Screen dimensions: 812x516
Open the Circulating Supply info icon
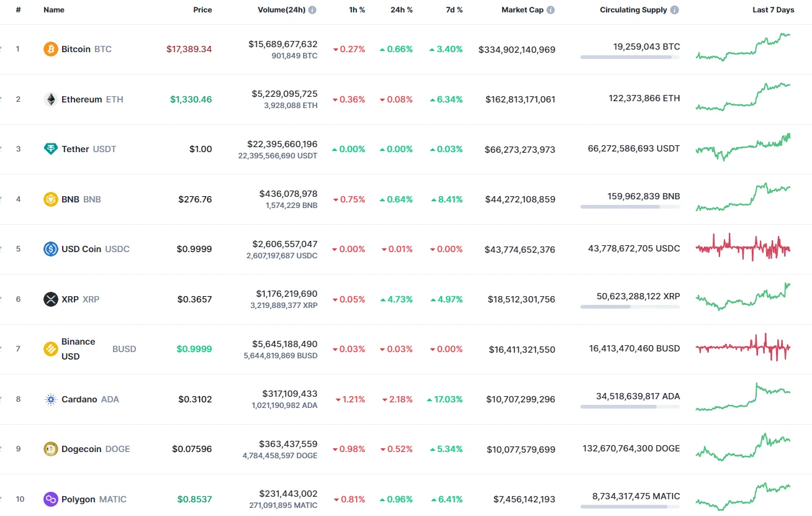click(x=675, y=9)
